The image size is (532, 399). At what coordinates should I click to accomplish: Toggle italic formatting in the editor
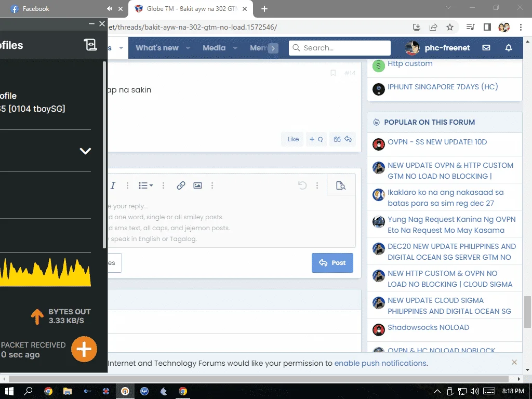[113, 185]
